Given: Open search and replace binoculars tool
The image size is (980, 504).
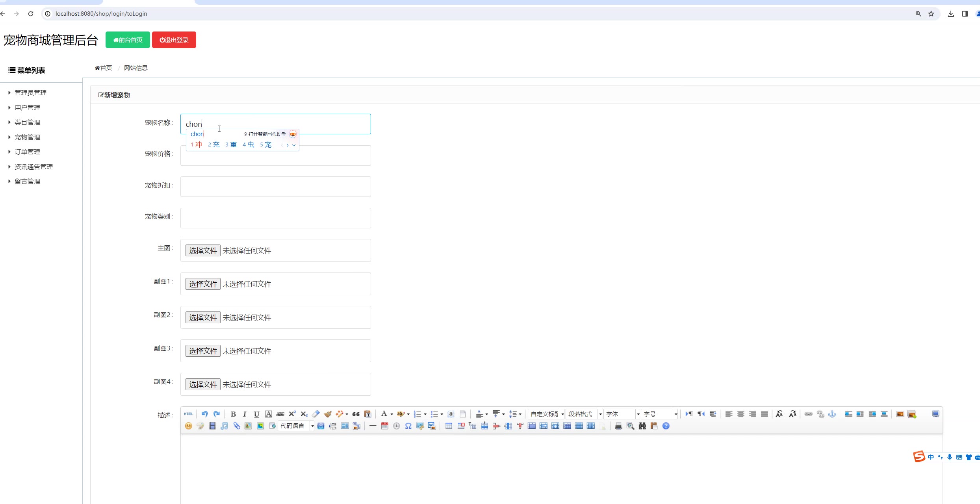Looking at the screenshot, I should (642, 426).
